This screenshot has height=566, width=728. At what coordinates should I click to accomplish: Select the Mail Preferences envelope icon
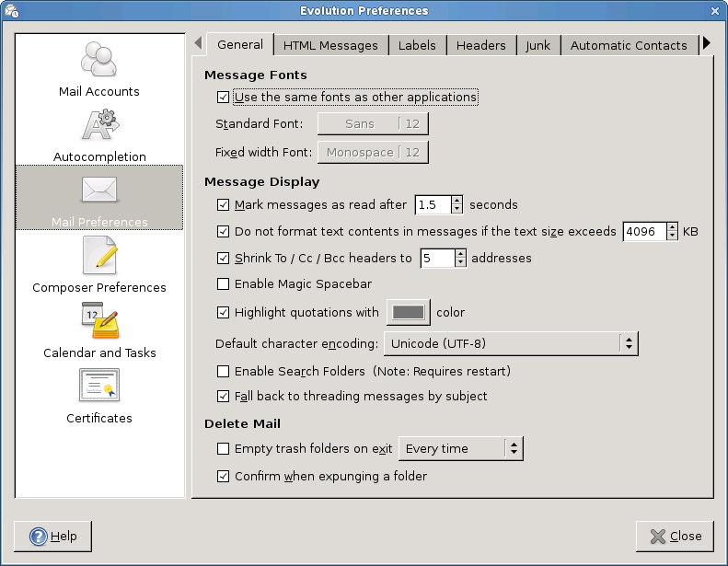pyautogui.click(x=98, y=190)
